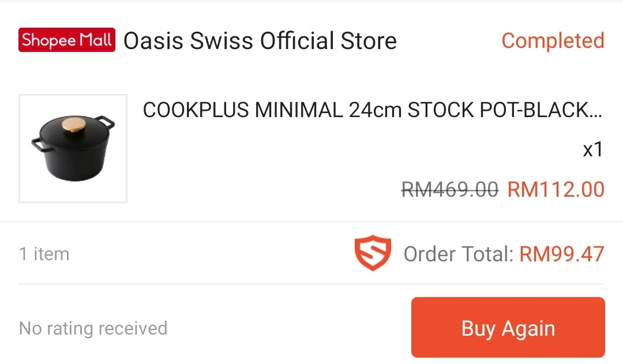Tap the 1 item count label
Image resolution: width=623 pixels, height=364 pixels.
(44, 254)
